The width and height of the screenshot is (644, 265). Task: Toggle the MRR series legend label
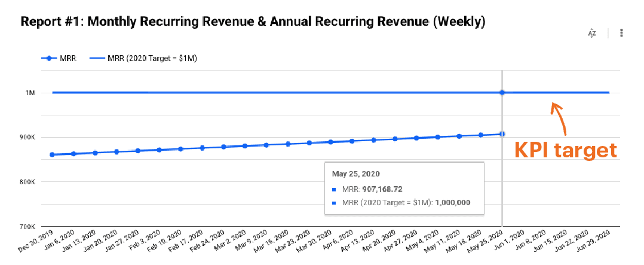click(68, 59)
